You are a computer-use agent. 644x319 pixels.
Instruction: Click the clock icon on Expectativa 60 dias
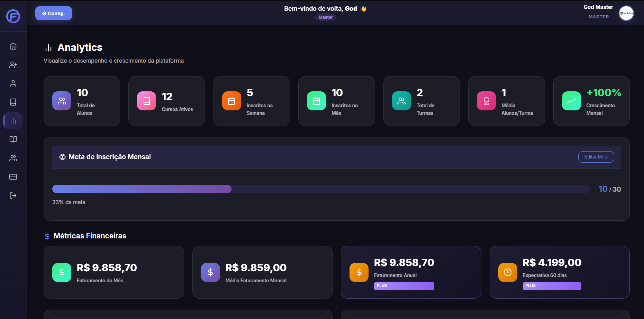[x=507, y=272]
